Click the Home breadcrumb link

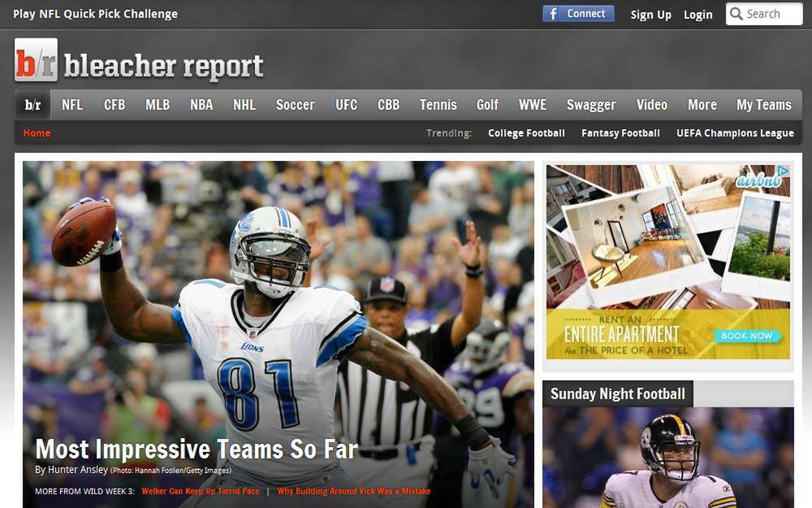37,132
